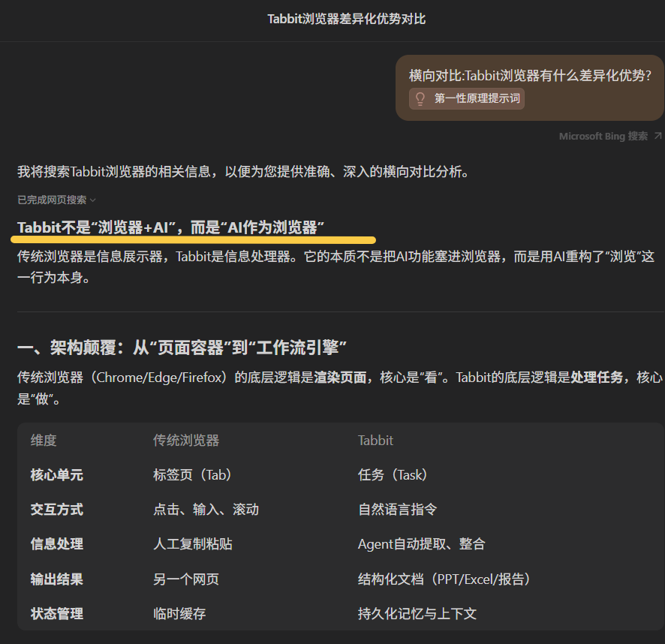Click the lightbulb icon in prompt chip
The image size is (665, 644).
click(420, 99)
